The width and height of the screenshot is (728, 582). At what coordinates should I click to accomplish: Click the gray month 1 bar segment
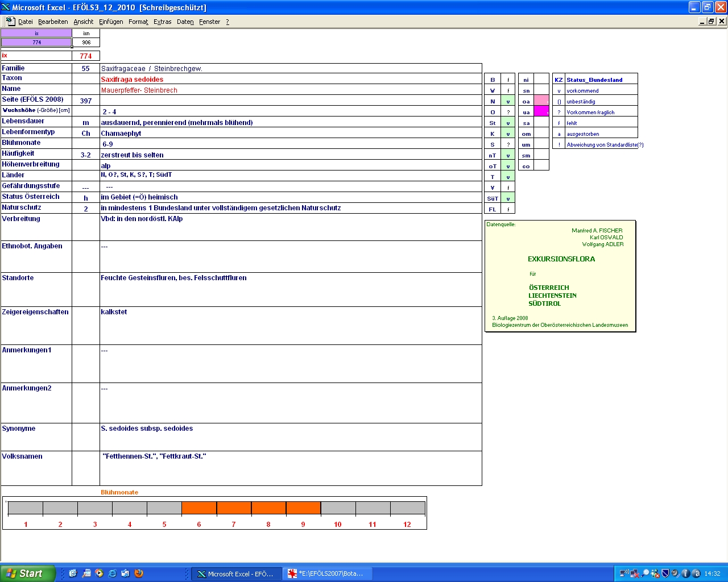tap(26, 508)
